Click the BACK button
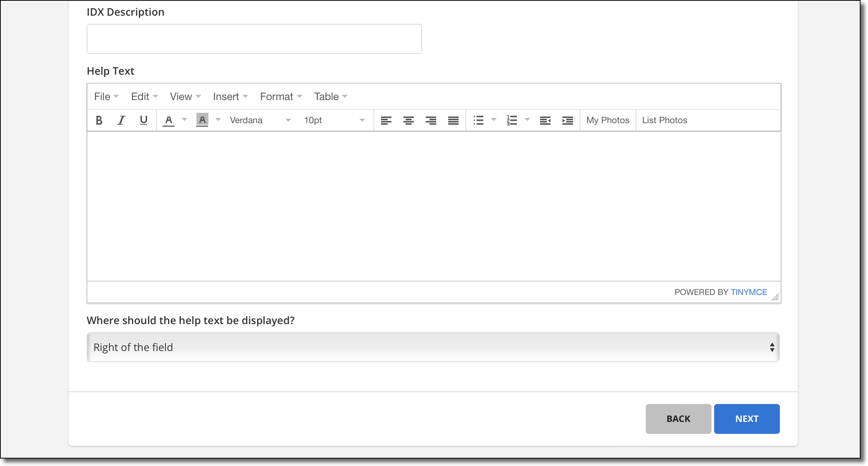Viewport: 868px width, 466px height. click(x=678, y=419)
